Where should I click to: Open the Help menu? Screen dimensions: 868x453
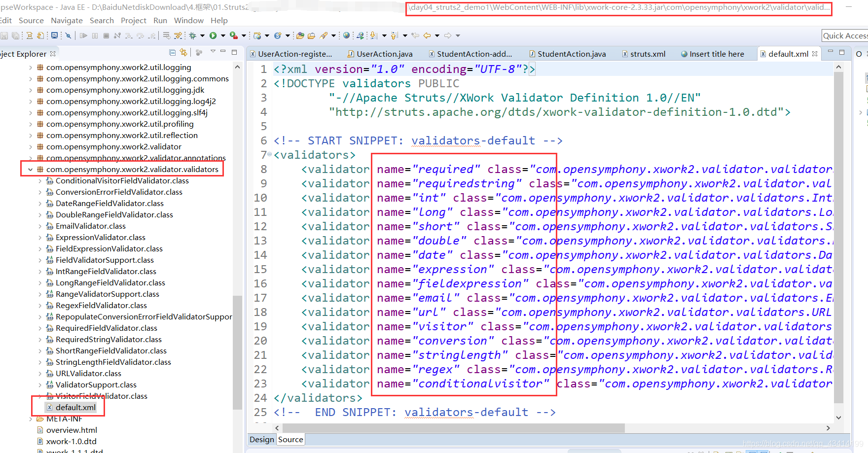[x=219, y=20]
